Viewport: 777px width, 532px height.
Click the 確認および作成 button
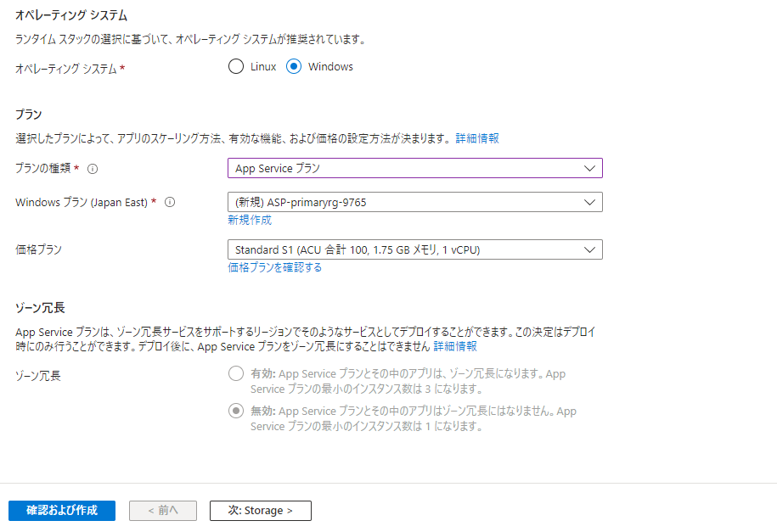[x=62, y=511]
